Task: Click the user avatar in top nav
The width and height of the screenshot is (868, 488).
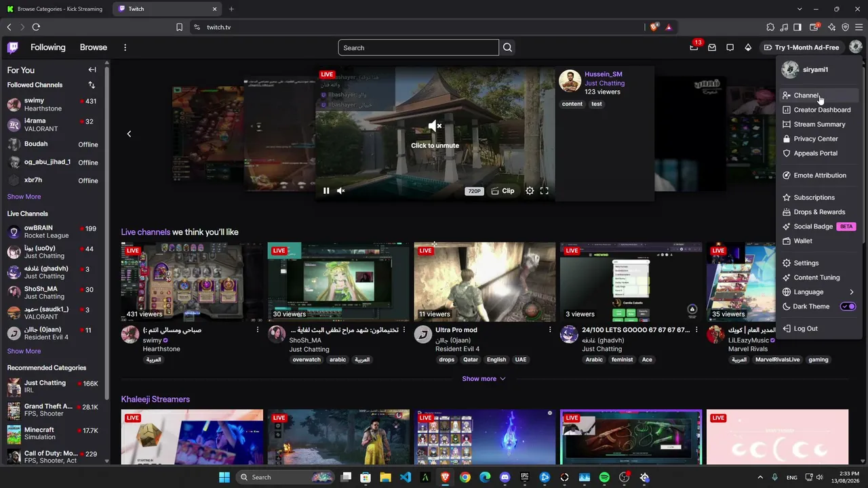Action: (856, 47)
